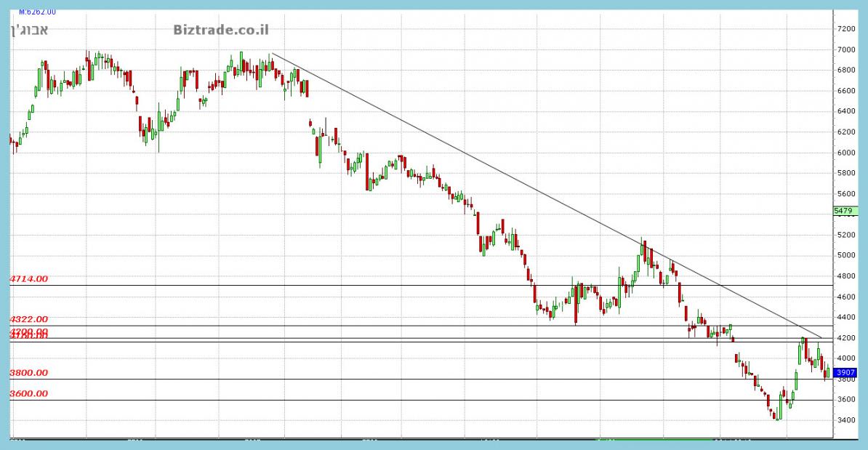This screenshot has height=450, width=868.
Task: Select the 4714.00 resistance level label
Action: pos(28,278)
